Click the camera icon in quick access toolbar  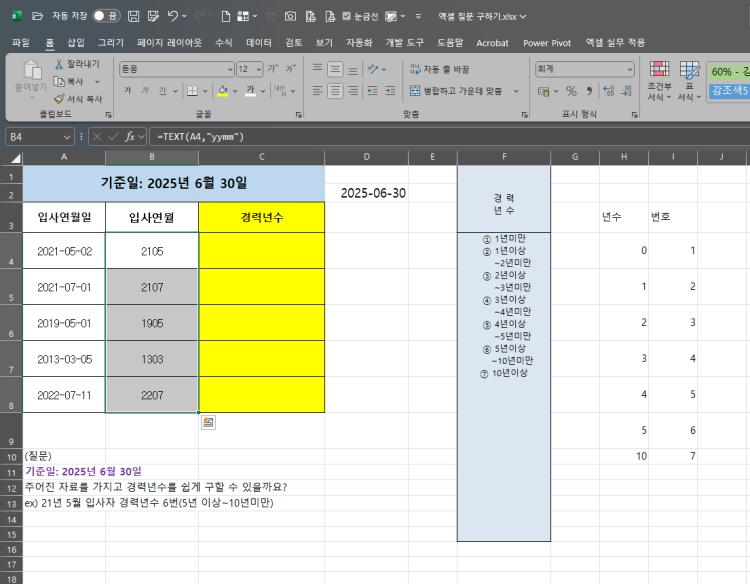[290, 16]
